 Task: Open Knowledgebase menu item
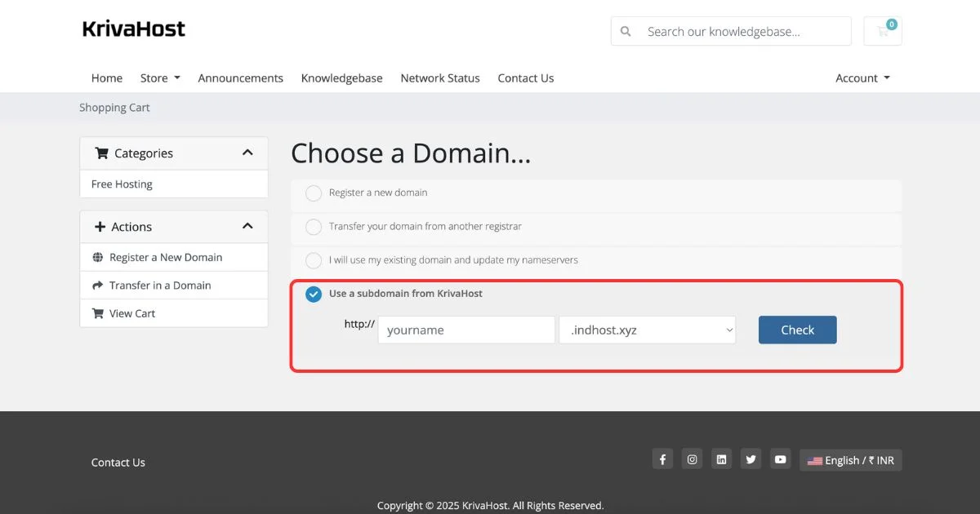[342, 78]
